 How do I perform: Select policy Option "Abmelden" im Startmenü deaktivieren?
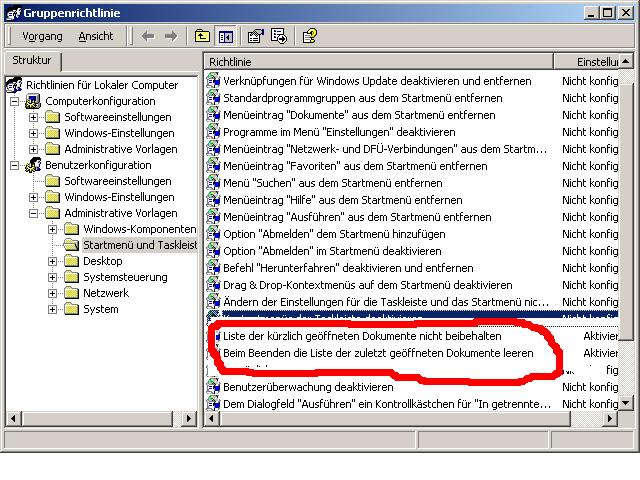(x=332, y=251)
